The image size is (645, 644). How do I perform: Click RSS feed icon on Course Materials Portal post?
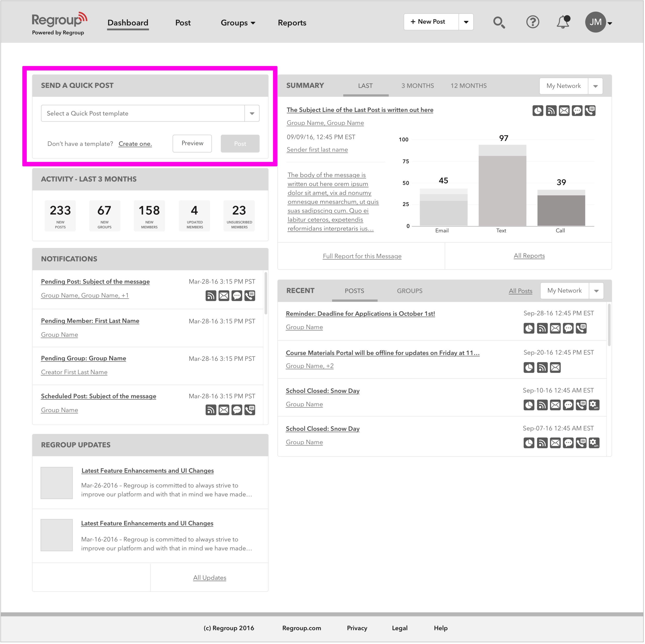(543, 368)
